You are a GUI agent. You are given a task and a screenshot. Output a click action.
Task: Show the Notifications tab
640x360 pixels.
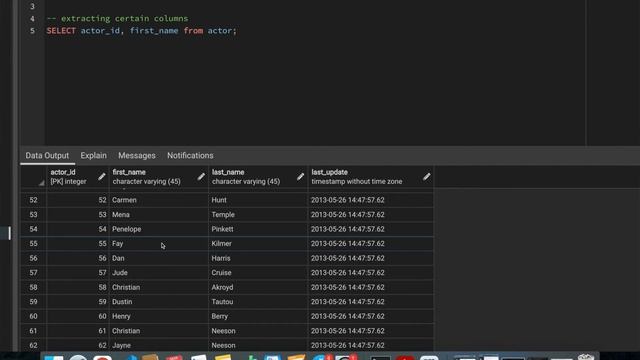click(190, 156)
